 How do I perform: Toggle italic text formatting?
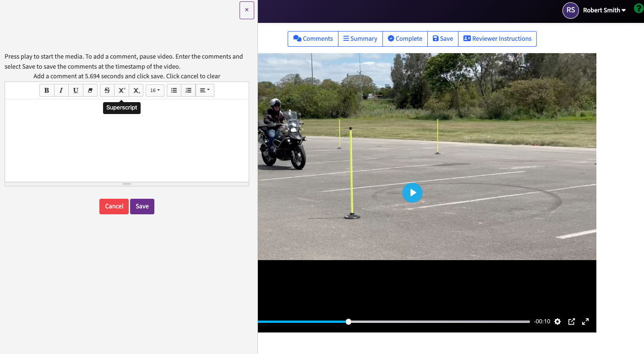point(61,91)
